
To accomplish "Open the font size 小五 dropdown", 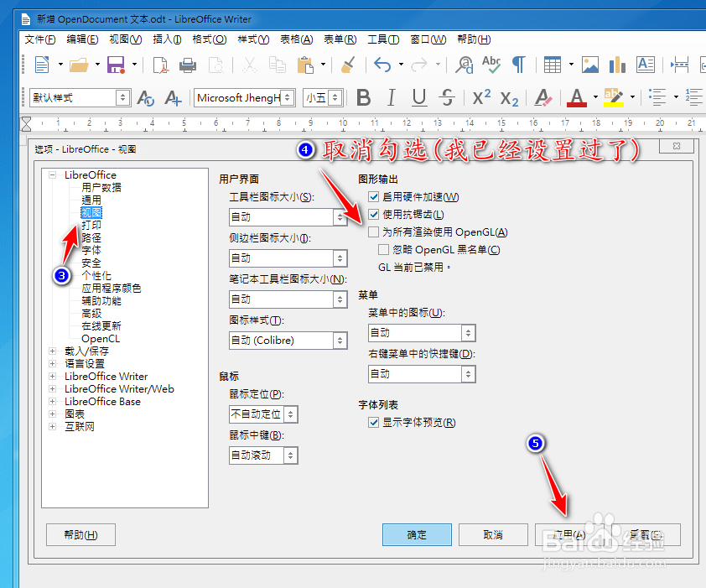I will [335, 98].
